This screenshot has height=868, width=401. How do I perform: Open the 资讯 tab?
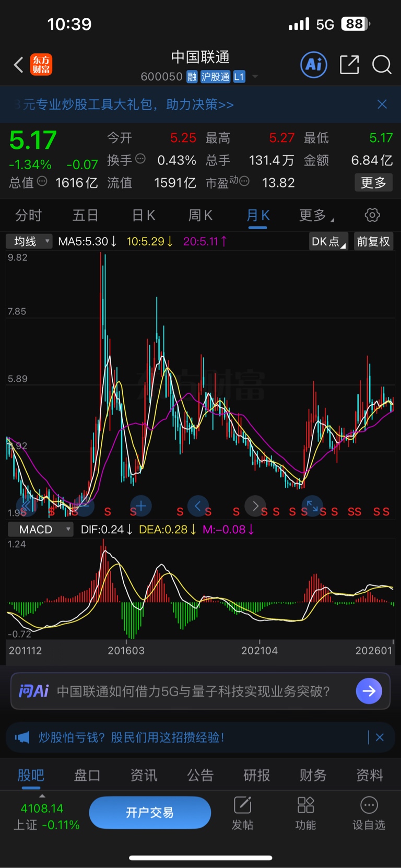point(144,775)
